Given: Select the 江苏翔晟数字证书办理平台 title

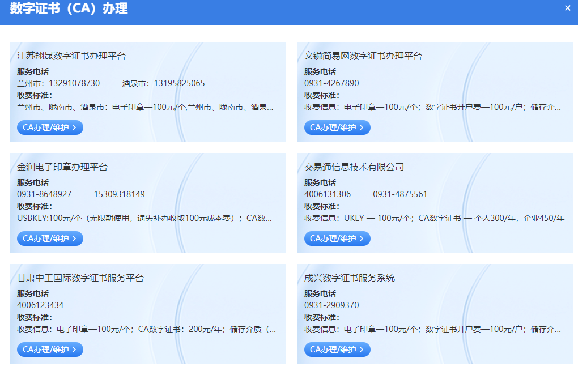Looking at the screenshot, I should (x=71, y=56).
